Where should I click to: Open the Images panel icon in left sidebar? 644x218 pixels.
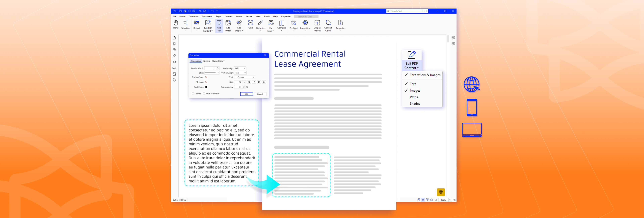174,74
